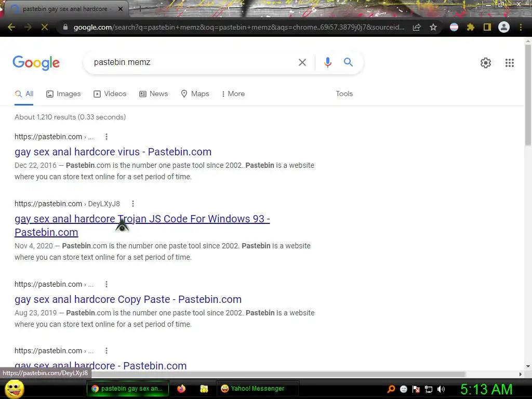This screenshot has height=399, width=532.
Task: Open a new tab with plus button
Action: [139, 9]
